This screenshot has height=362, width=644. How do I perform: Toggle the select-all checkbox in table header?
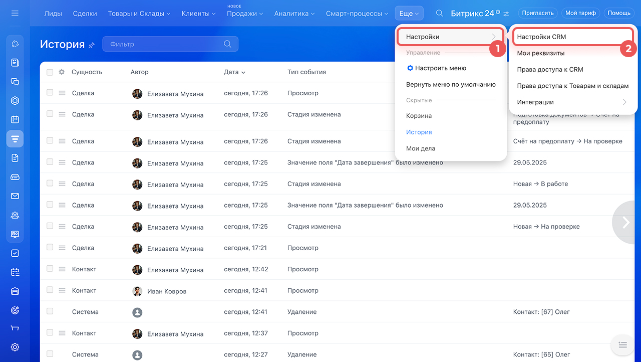(x=50, y=72)
